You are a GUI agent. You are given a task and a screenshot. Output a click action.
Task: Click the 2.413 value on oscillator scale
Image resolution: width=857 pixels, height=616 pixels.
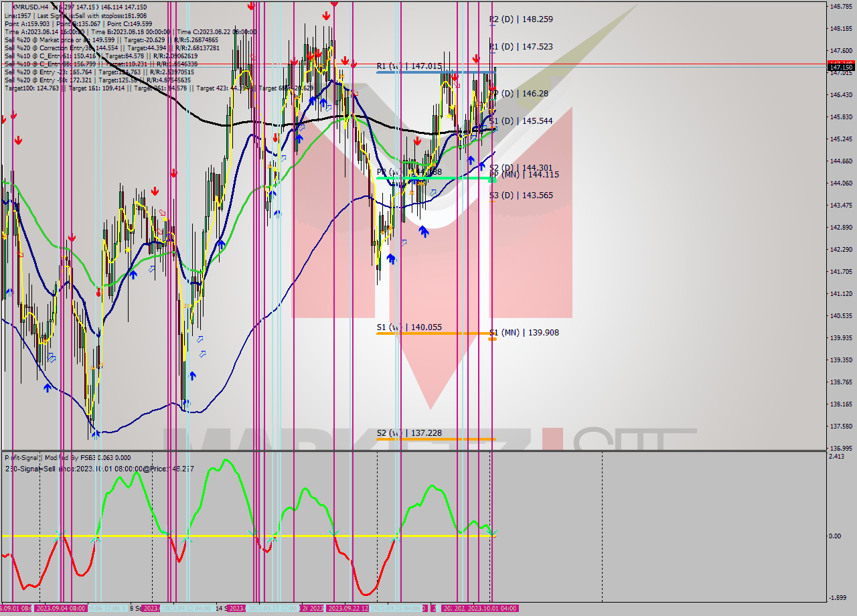pyautogui.click(x=836, y=457)
